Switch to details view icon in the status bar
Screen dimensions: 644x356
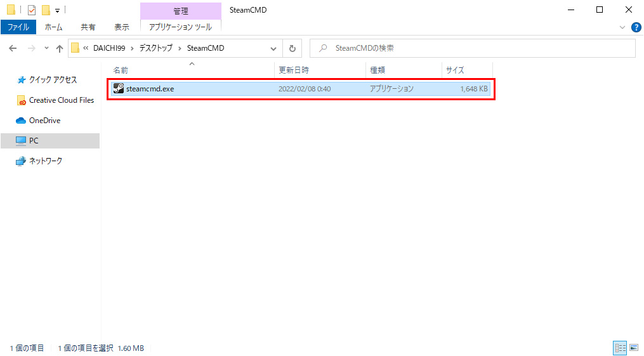point(620,348)
